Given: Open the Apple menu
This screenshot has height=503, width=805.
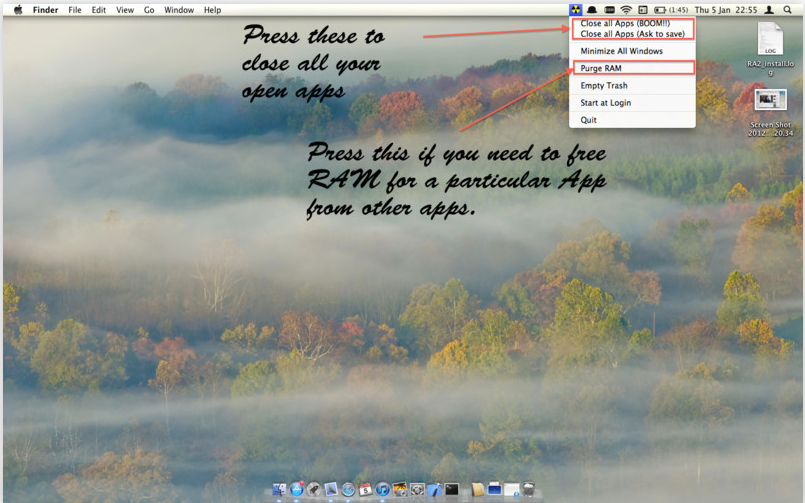Looking at the screenshot, I should pos(17,9).
